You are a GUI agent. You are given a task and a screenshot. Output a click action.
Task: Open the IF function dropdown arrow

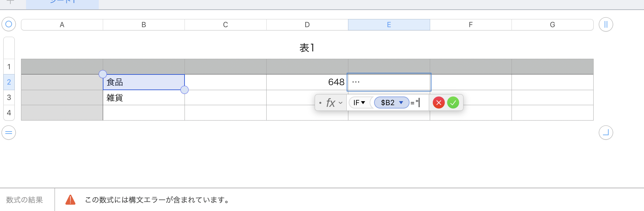click(363, 103)
